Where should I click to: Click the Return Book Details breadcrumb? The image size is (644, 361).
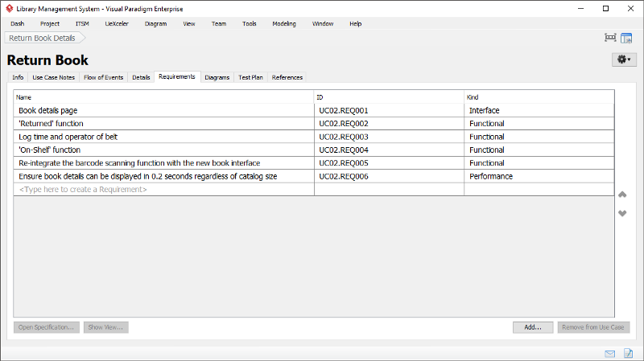point(42,38)
